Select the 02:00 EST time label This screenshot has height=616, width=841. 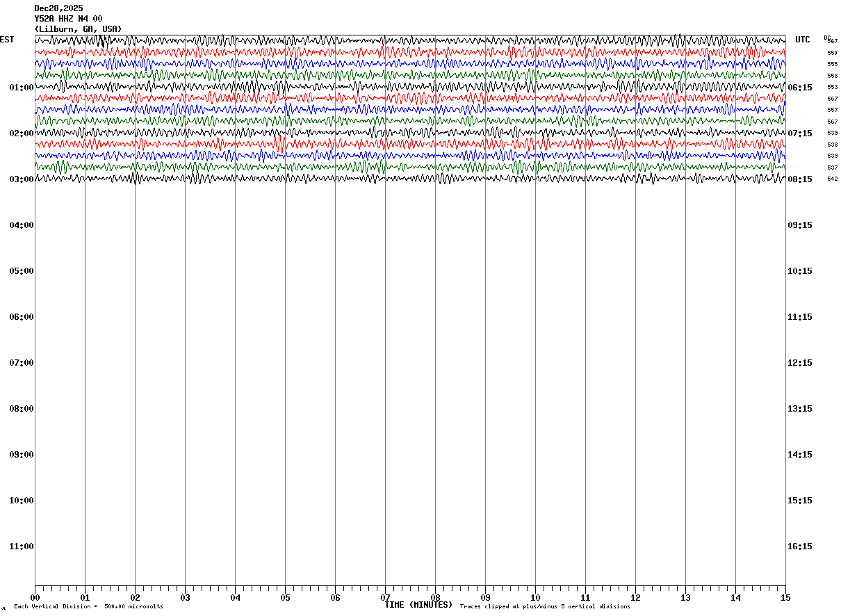[x=22, y=133]
